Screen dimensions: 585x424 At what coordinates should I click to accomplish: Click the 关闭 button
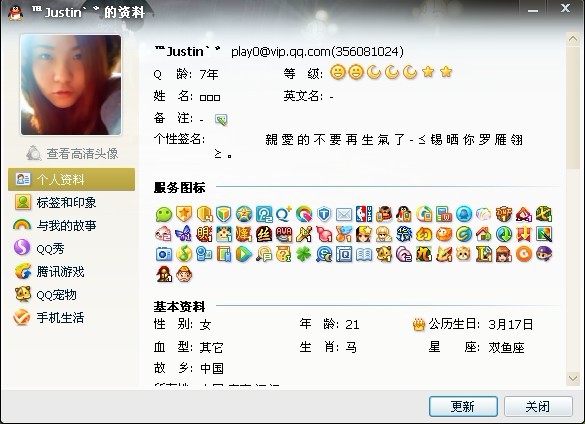pyautogui.click(x=538, y=406)
